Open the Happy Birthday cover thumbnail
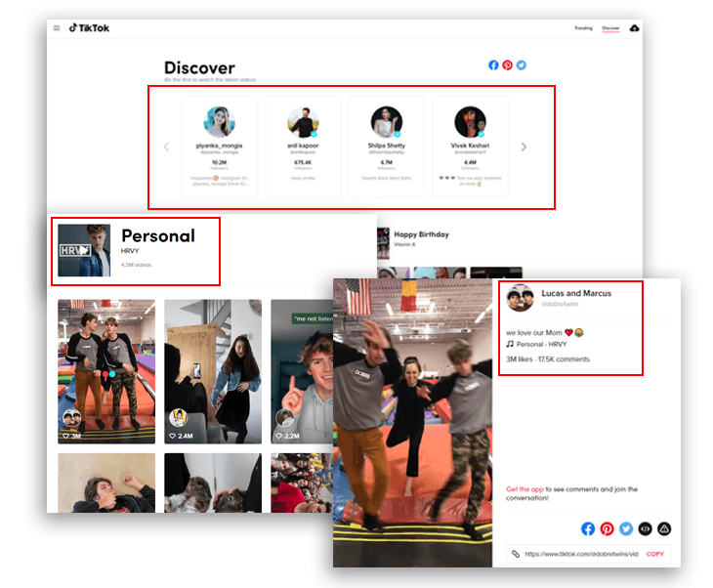This screenshot has height=588, width=713. 383,244
